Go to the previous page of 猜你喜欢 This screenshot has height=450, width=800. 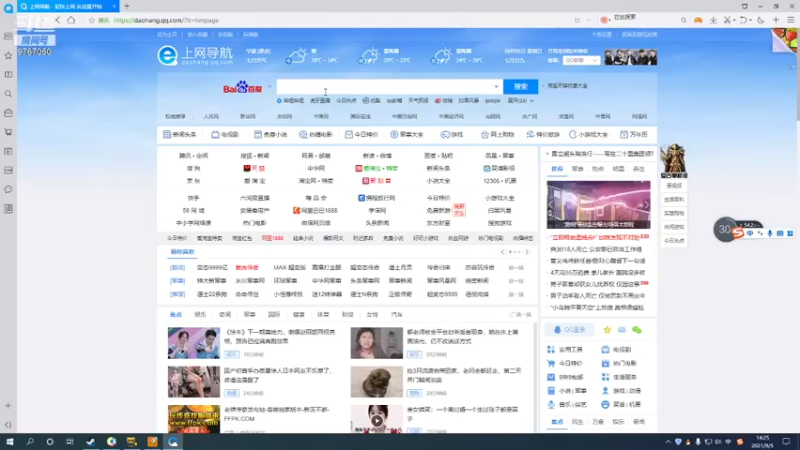tap(503, 252)
